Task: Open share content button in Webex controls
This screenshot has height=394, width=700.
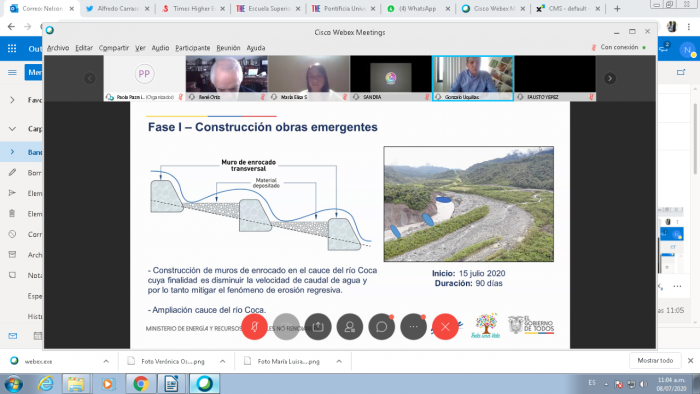Action: [x=318, y=327]
